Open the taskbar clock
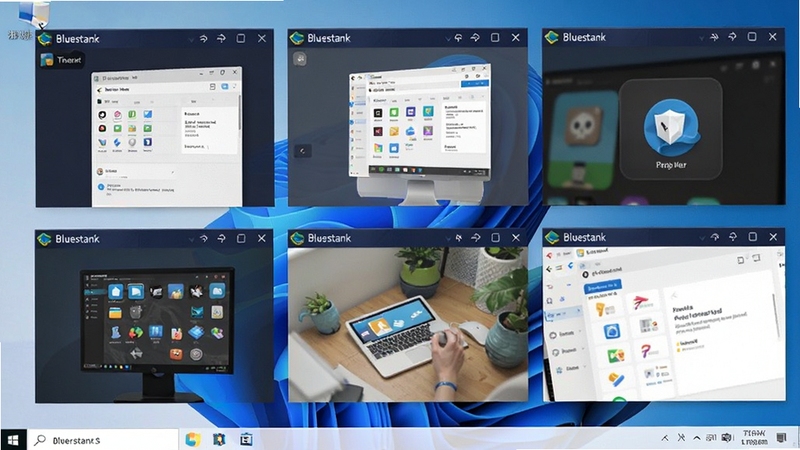The image size is (800, 450). click(x=755, y=437)
